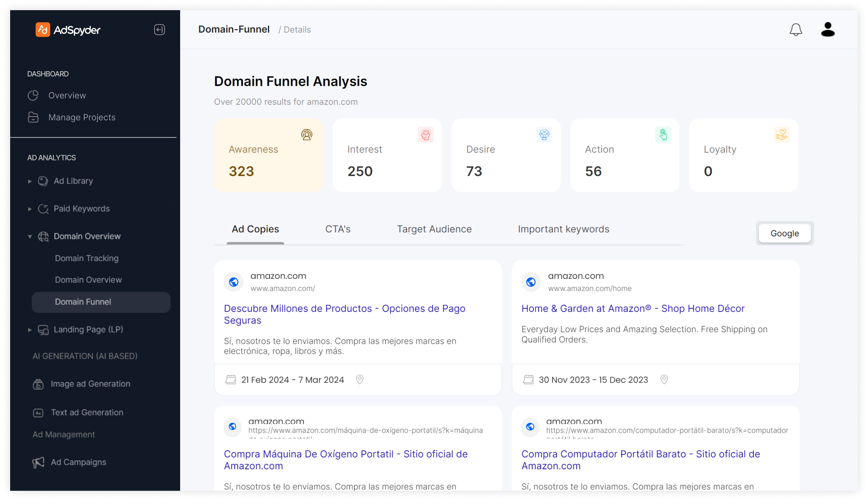The height and width of the screenshot is (501, 868).
Task: Click the AdSpyder logo
Action: [x=68, y=30]
